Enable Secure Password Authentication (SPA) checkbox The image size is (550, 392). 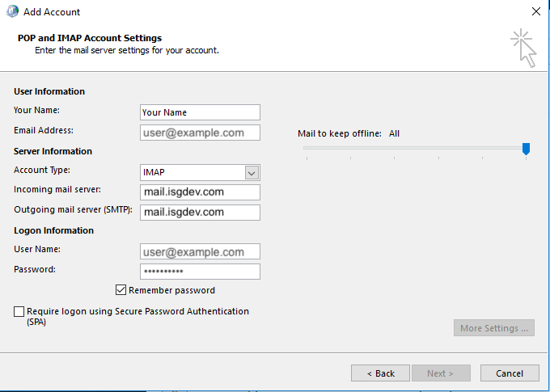19,311
